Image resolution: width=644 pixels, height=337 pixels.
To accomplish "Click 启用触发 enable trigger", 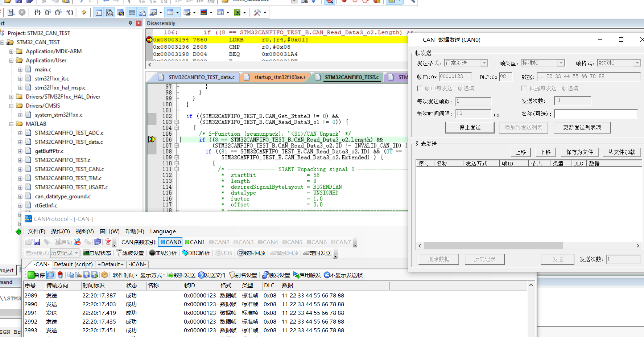I will click(307, 275).
